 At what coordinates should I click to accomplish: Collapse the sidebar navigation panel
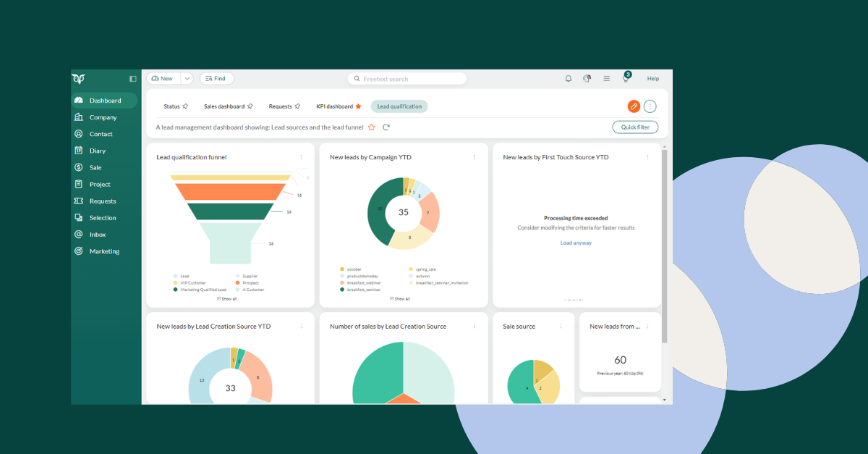pos(133,79)
